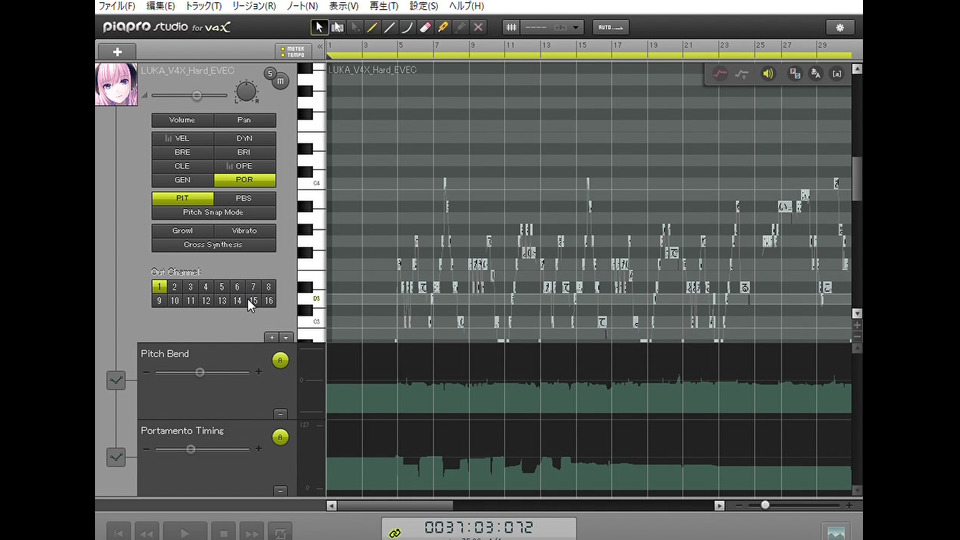
Task: Add a parameter lane with small plus
Action: (x=271, y=337)
